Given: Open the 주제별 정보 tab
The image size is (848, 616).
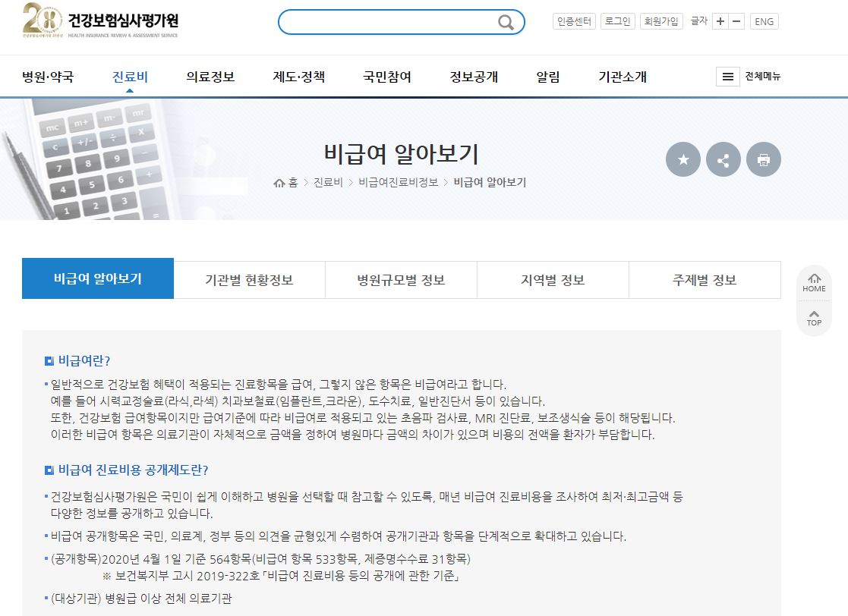Looking at the screenshot, I should pyautogui.click(x=704, y=279).
